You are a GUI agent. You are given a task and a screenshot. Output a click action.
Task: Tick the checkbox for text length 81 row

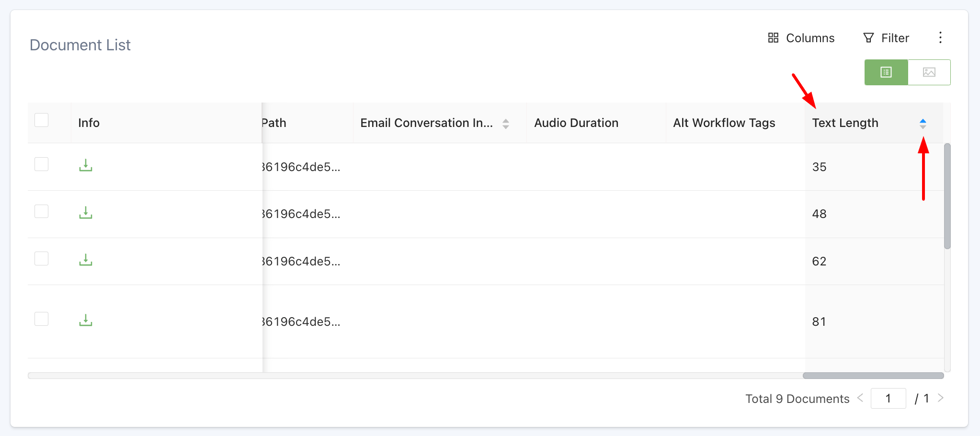point(42,319)
